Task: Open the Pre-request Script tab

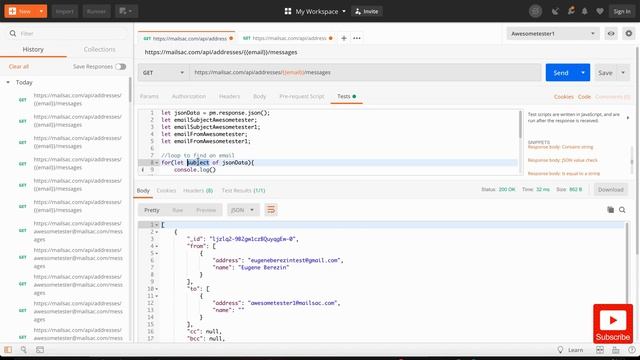Action: coord(302,96)
